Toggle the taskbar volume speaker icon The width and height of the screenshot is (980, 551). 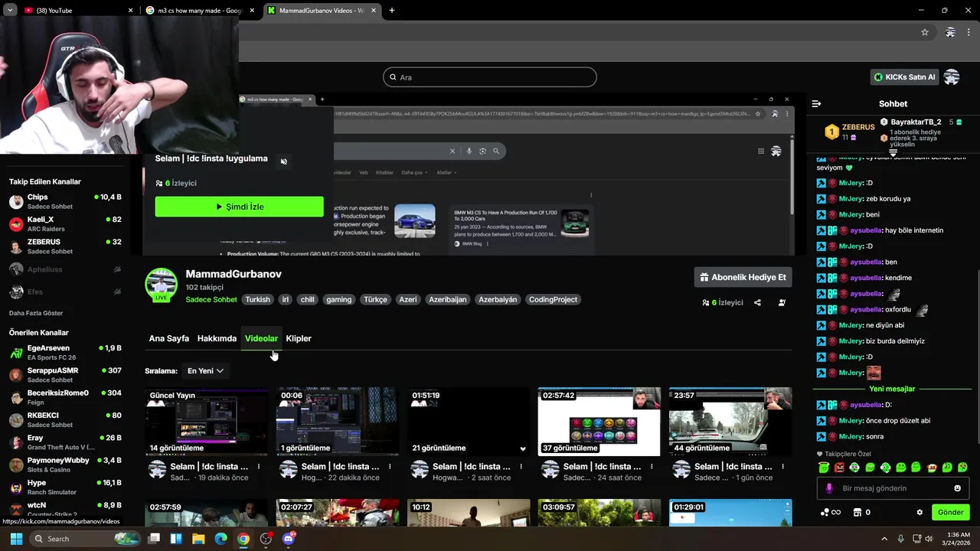coord(929,539)
